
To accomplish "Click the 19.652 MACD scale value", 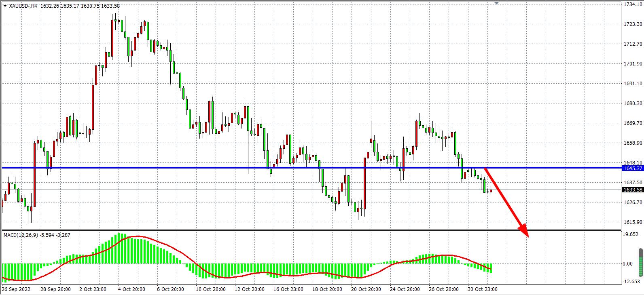I will [x=630, y=234].
